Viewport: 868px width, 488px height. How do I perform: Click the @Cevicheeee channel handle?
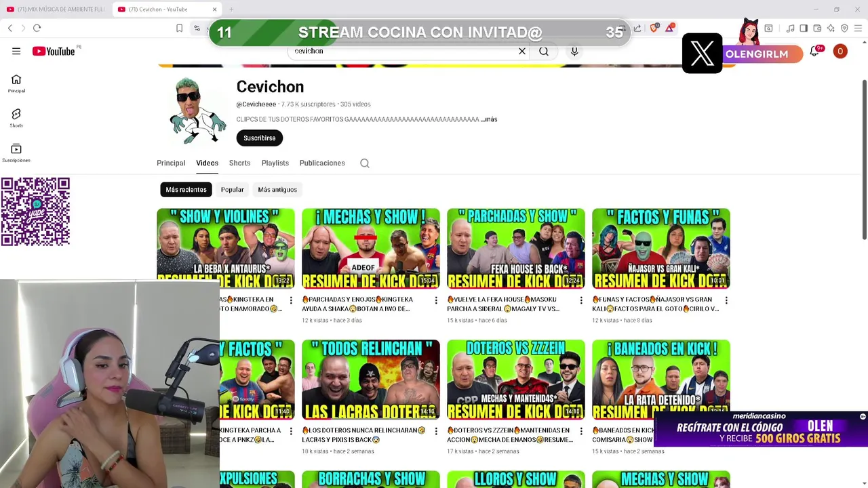point(256,104)
